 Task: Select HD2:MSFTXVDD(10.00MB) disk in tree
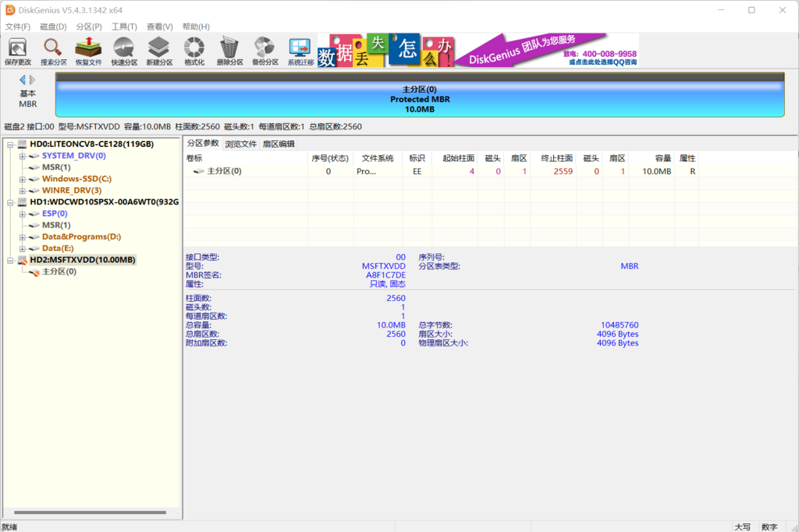click(83, 260)
